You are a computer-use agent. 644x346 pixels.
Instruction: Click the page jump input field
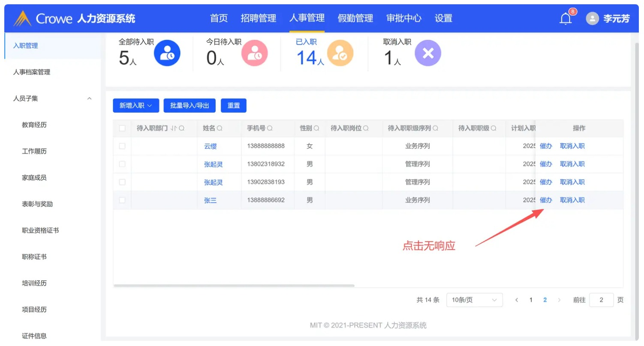coord(601,300)
